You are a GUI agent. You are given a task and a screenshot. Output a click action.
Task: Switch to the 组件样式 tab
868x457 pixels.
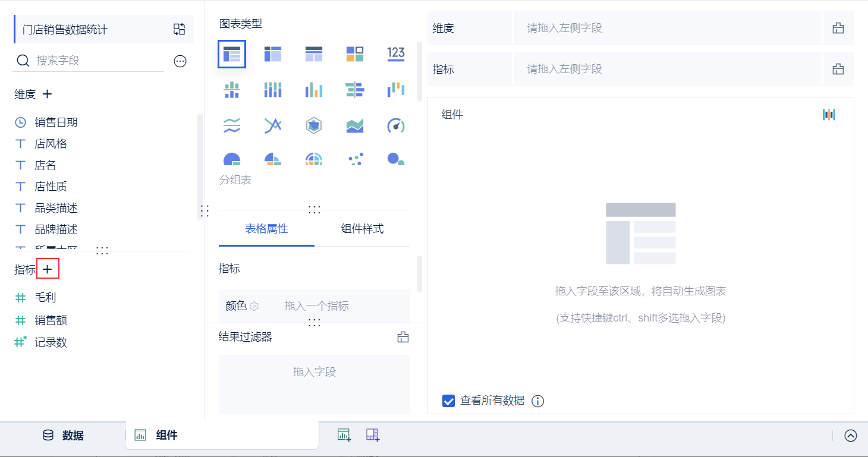pos(363,229)
